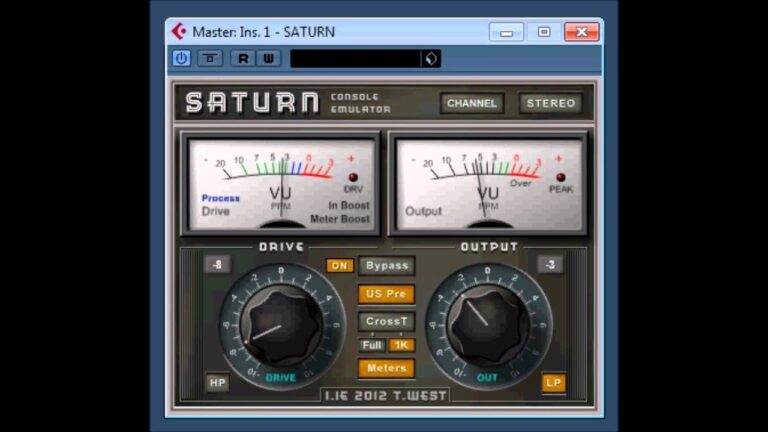Click the DRV indicator LED

353,177
